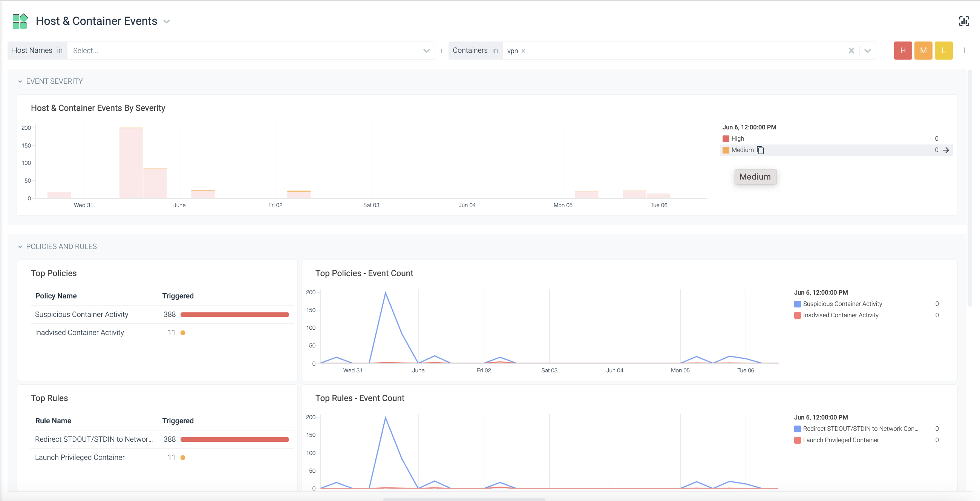Click the arrow next to Medium count
This screenshot has height=501, width=980.
pyautogui.click(x=946, y=150)
